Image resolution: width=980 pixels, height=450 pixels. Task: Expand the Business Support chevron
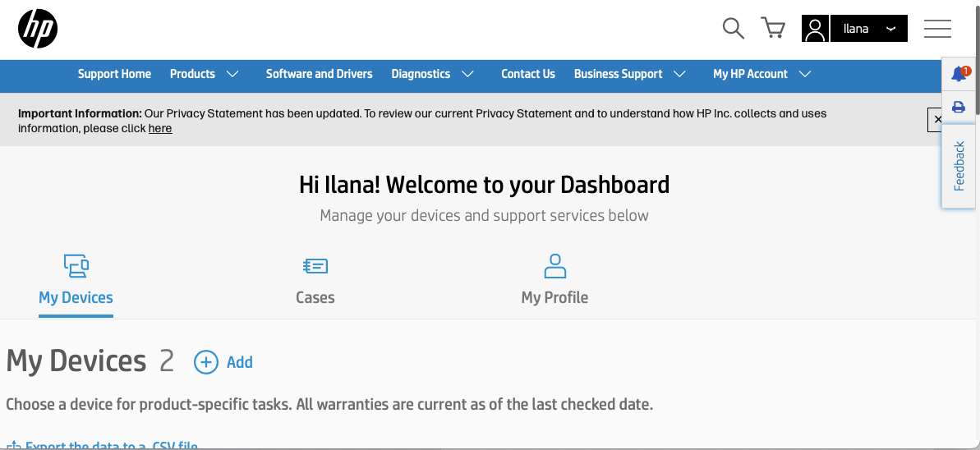coord(679,74)
